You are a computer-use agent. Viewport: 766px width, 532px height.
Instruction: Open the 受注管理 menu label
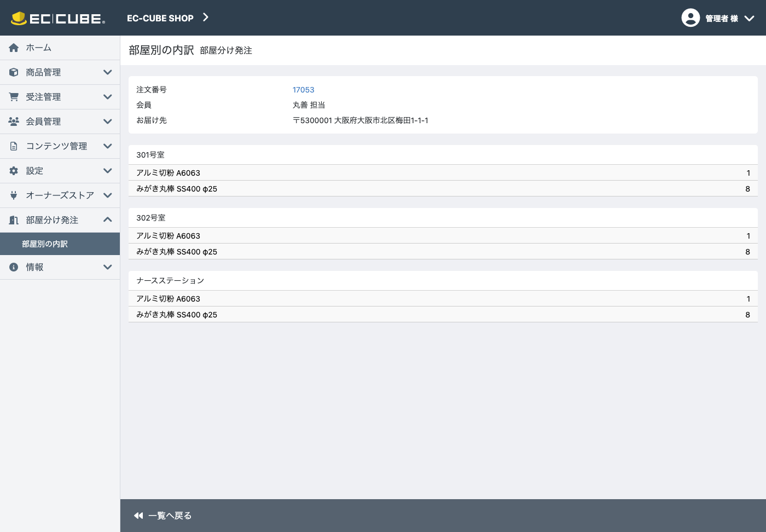tap(43, 97)
